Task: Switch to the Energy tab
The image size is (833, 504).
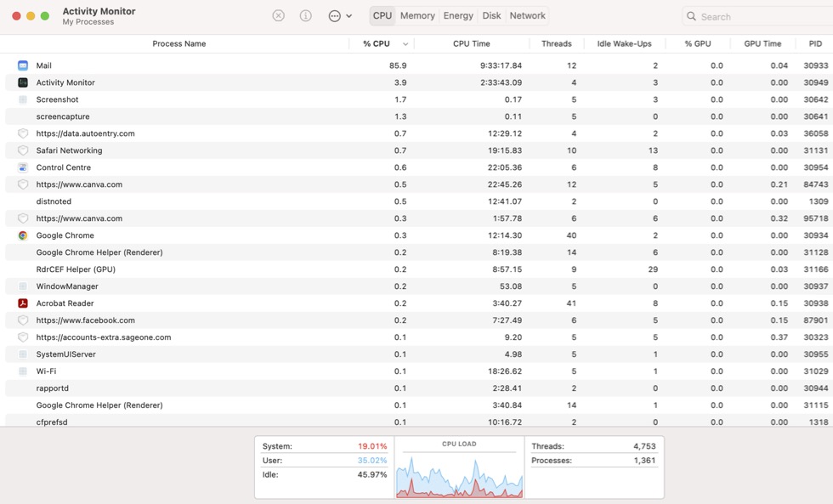Action: click(458, 16)
